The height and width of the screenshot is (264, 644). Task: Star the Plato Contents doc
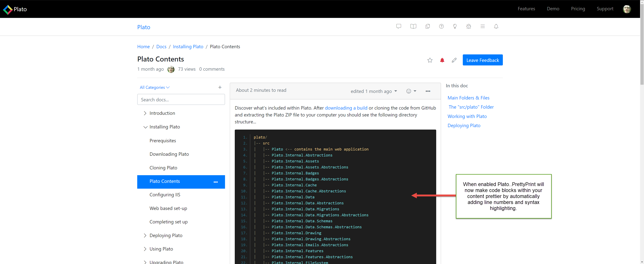click(x=430, y=60)
